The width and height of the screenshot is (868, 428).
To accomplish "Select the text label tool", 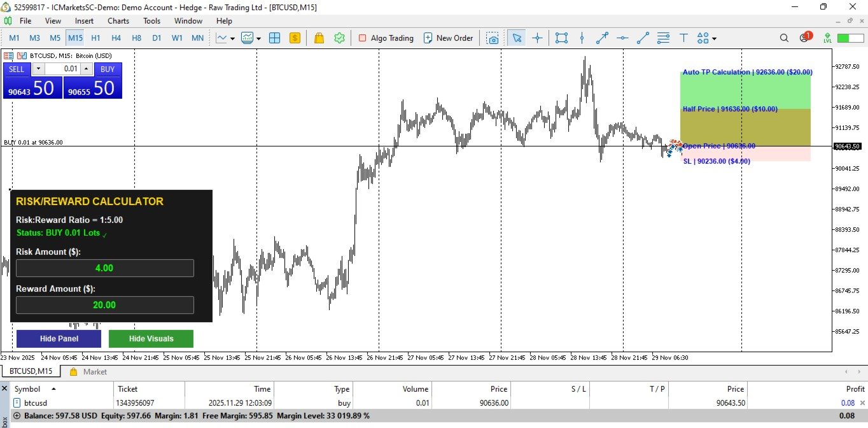I will tap(683, 38).
